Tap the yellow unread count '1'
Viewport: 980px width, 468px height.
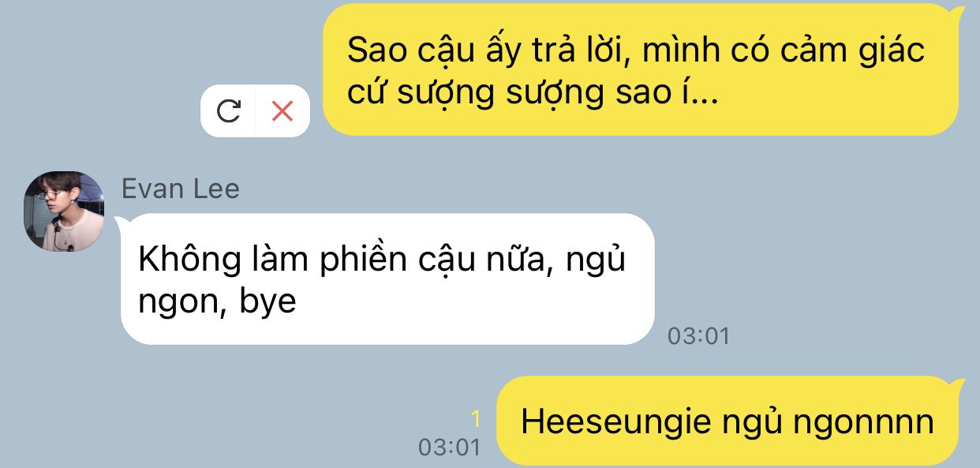(476, 419)
